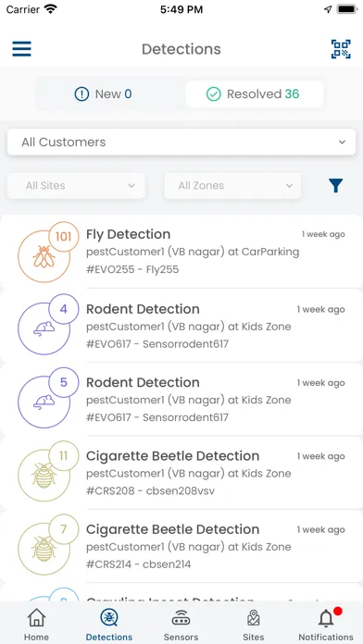Go to the Home tab
This screenshot has height=644, width=363.
tap(36, 624)
